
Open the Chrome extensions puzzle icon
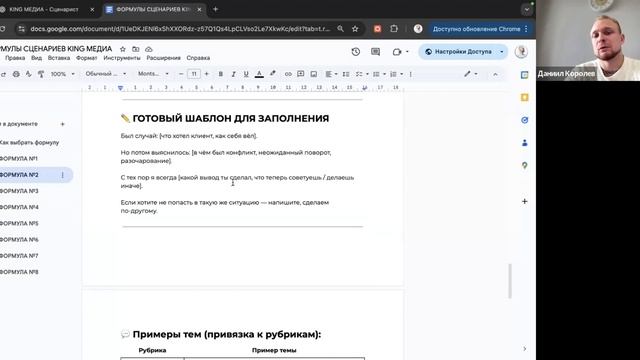pos(394,29)
